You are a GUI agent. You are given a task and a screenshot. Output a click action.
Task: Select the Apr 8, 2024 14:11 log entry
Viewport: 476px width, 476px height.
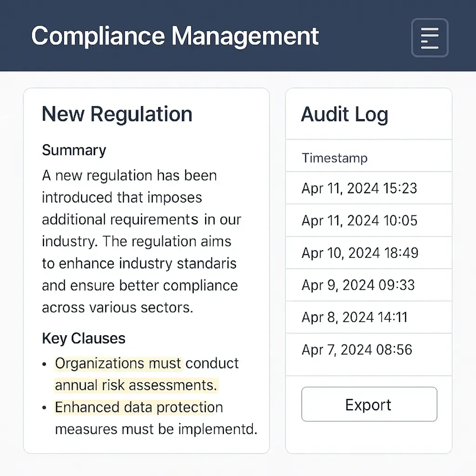(355, 317)
